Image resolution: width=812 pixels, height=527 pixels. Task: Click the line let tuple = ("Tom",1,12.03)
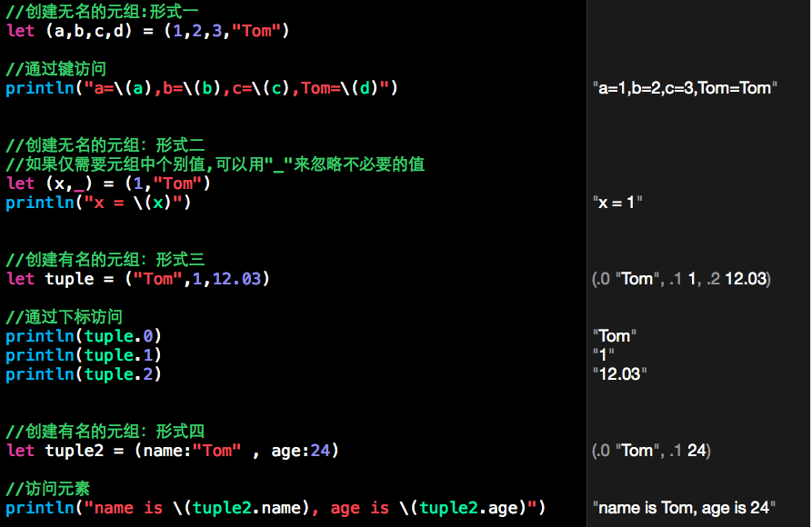(137, 279)
